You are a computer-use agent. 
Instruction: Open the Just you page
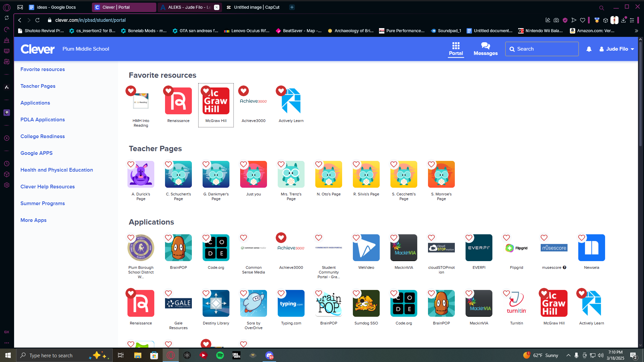(x=254, y=174)
